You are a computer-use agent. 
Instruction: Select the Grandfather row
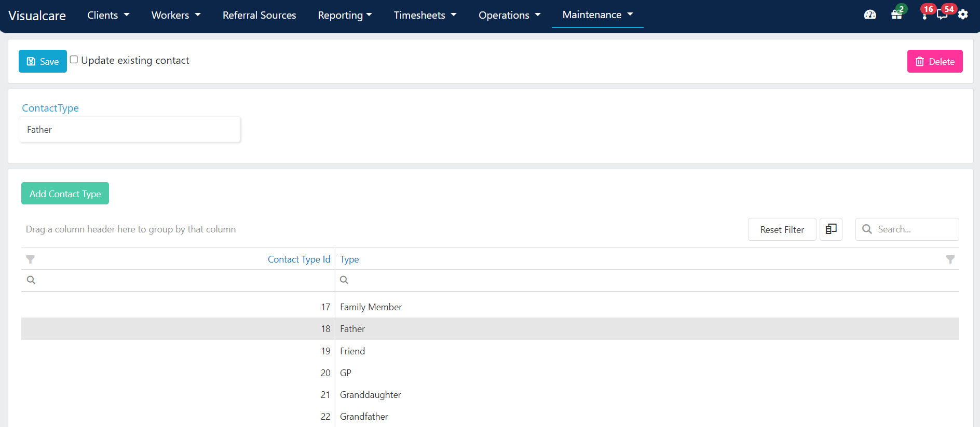click(490, 417)
